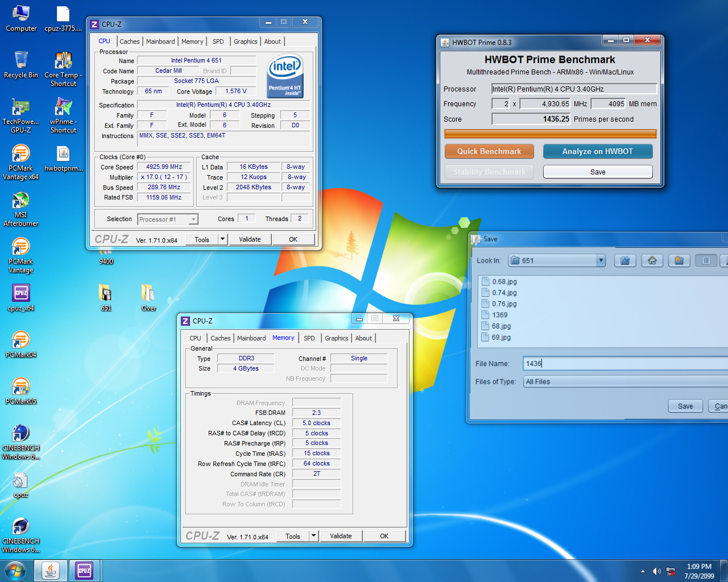The height and width of the screenshot is (582, 728).
Task: Switch to Graphics tab in bottom CPU-Z window
Action: tap(337, 338)
